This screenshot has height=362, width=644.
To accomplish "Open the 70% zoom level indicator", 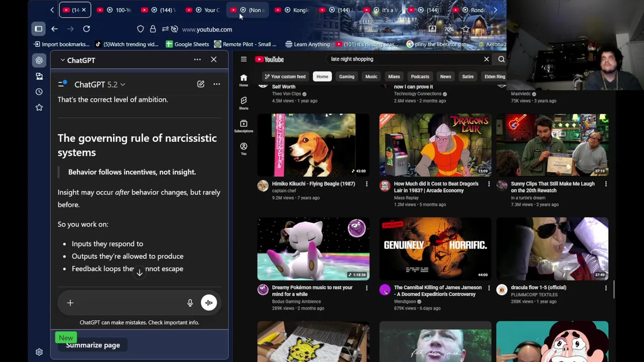I will [x=449, y=29].
